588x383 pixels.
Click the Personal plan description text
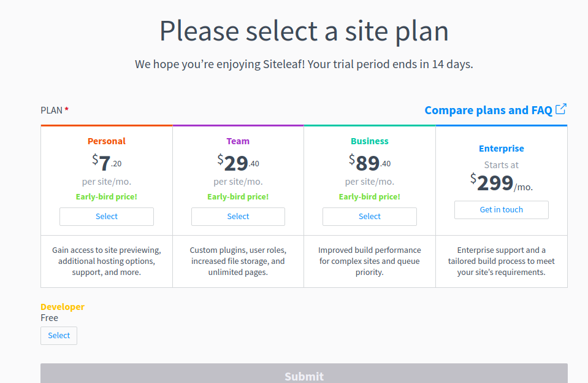tap(107, 261)
